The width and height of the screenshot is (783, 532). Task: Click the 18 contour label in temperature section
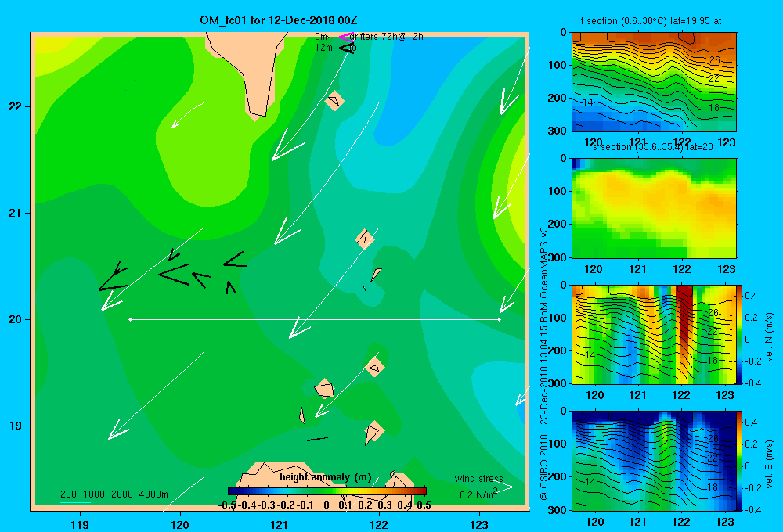714,107
